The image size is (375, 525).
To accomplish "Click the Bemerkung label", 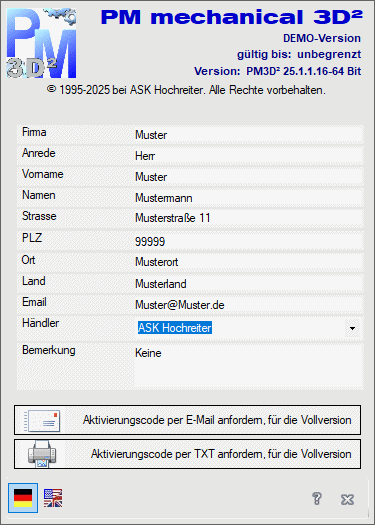I will click(49, 350).
